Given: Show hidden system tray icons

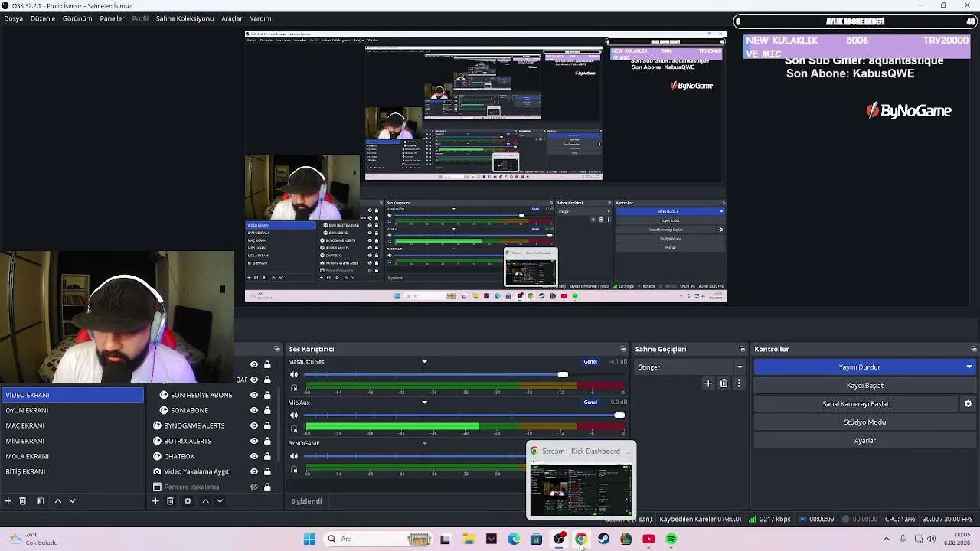Looking at the screenshot, I should pyautogui.click(x=887, y=539).
